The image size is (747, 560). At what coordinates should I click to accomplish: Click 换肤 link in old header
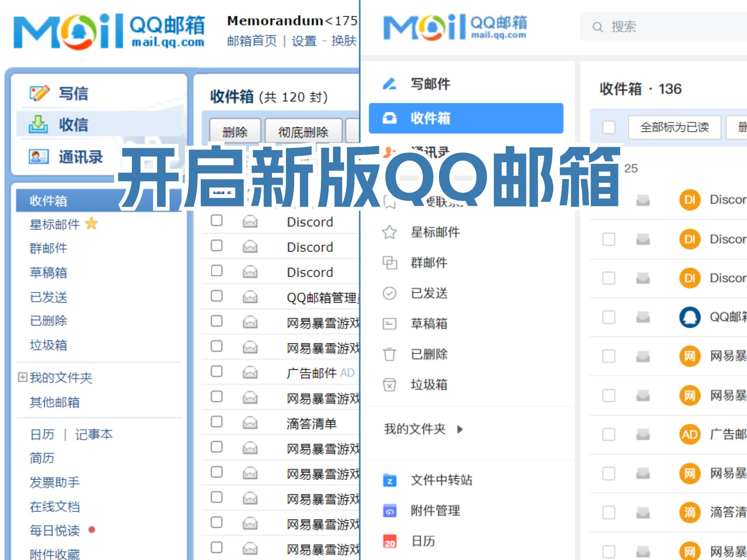[x=344, y=41]
